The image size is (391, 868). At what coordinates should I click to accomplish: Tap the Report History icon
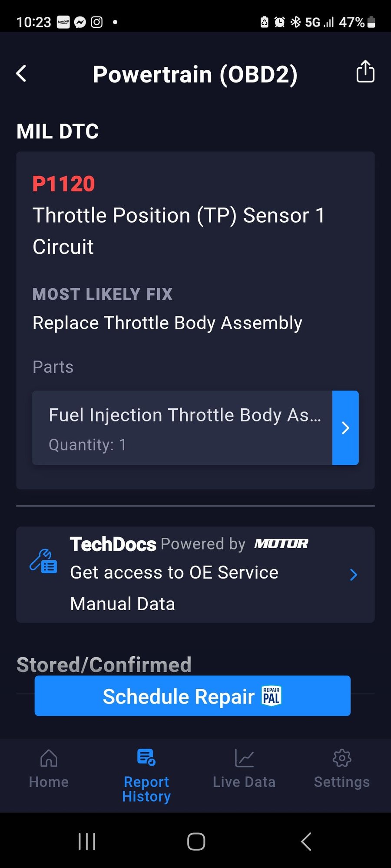pos(146,757)
